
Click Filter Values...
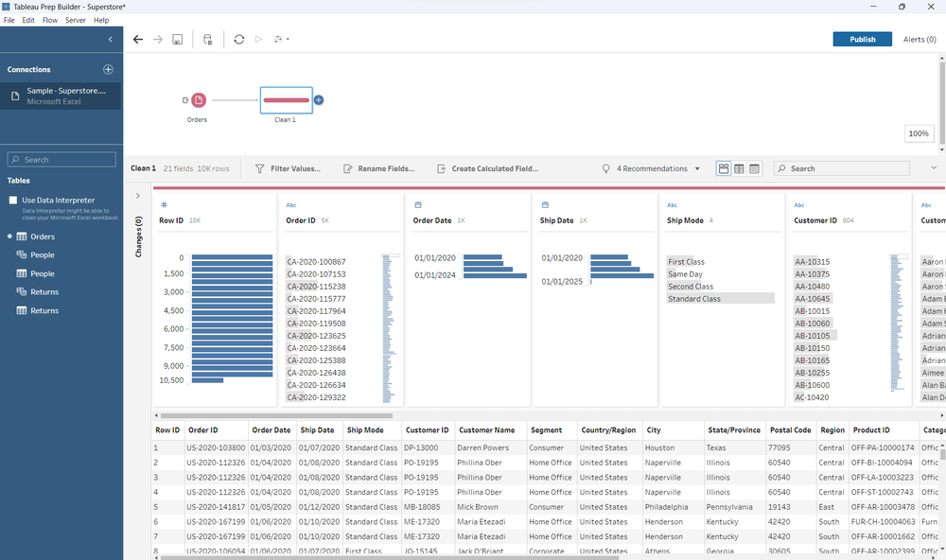coord(288,169)
